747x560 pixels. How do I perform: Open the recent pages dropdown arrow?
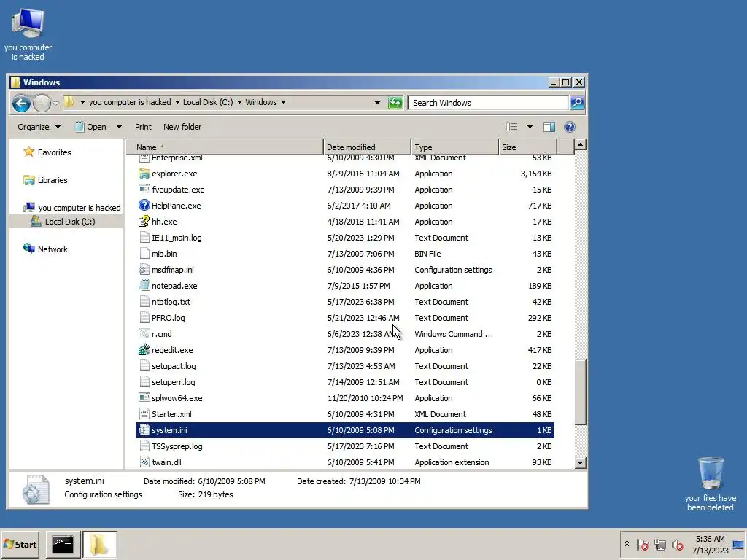(55, 103)
